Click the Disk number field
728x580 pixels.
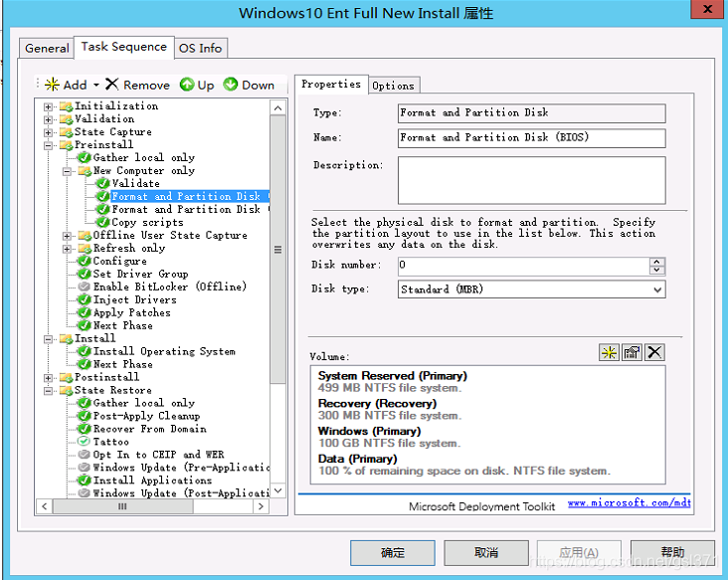[x=524, y=266]
